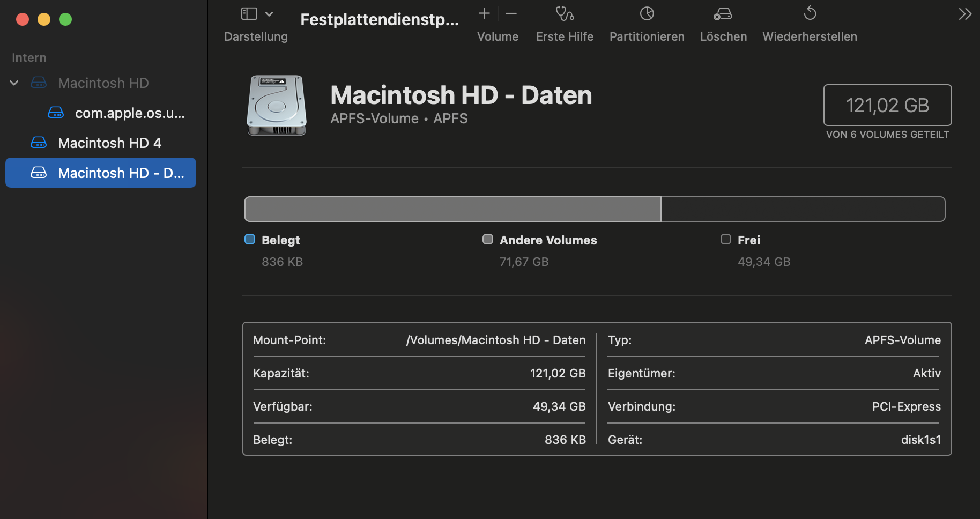Select Macintosh HD in the sidebar
Image resolution: width=980 pixels, height=519 pixels.
(x=103, y=83)
